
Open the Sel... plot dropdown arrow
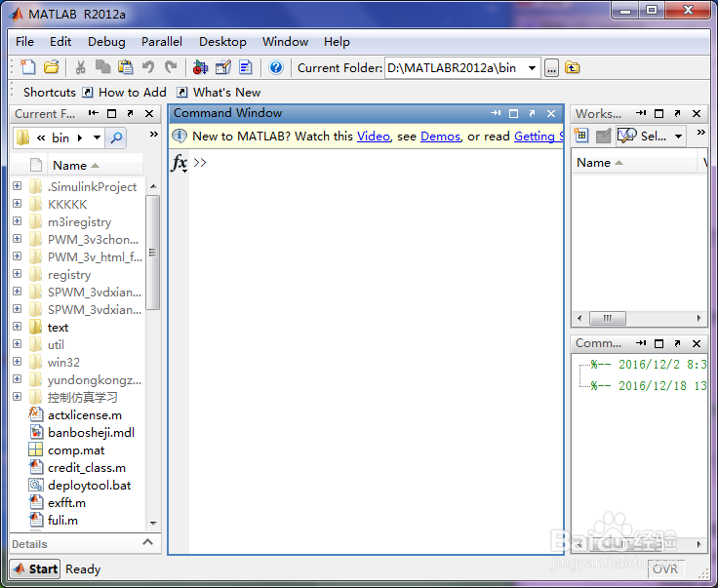(678, 137)
